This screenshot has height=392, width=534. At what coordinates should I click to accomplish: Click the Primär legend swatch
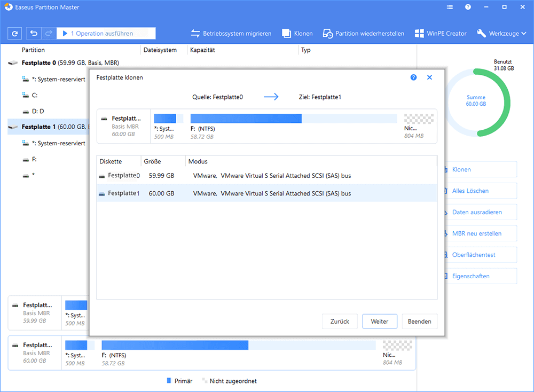coord(169,381)
